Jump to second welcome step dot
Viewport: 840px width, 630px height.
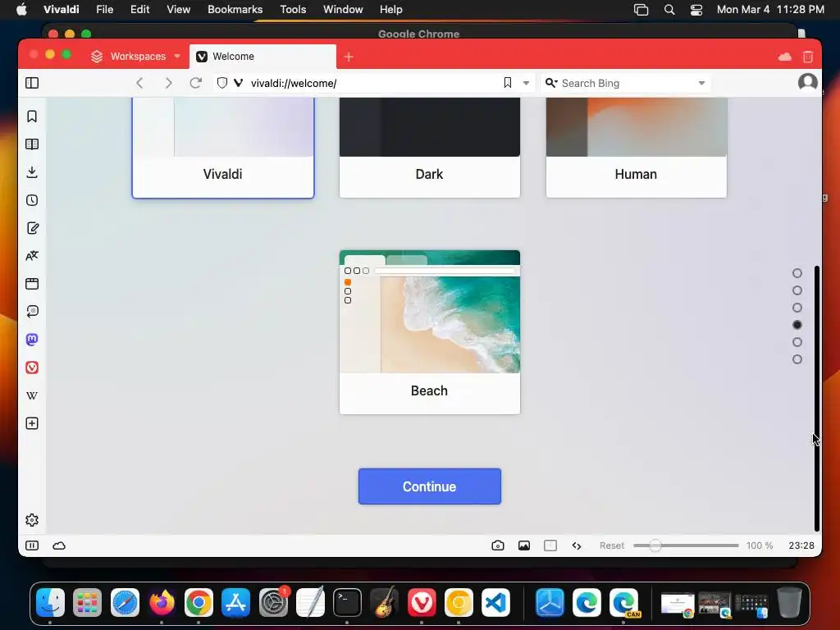pos(797,290)
